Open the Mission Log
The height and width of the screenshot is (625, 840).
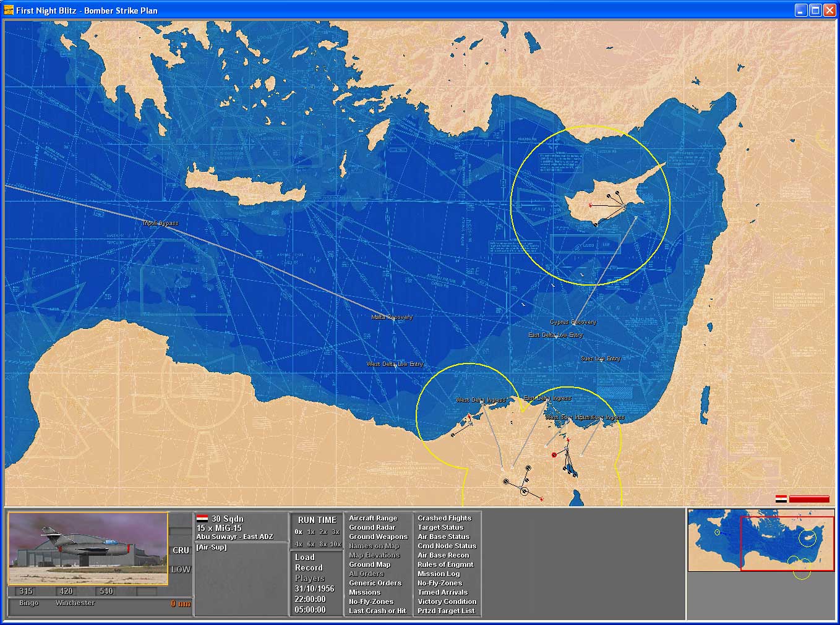tap(439, 574)
